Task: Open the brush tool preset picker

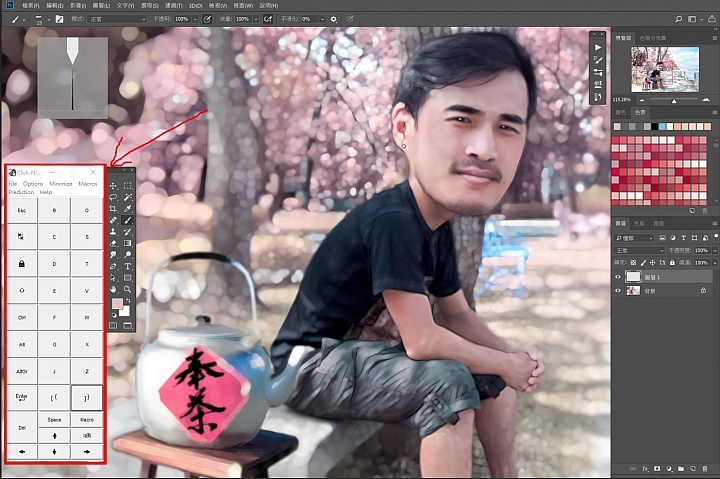Action: point(18,19)
